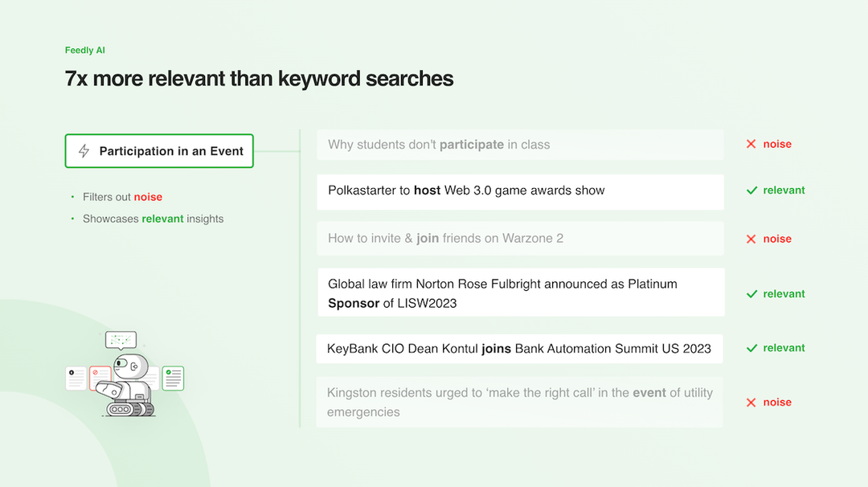Toggle the noise label on the class participation row

[776, 144]
